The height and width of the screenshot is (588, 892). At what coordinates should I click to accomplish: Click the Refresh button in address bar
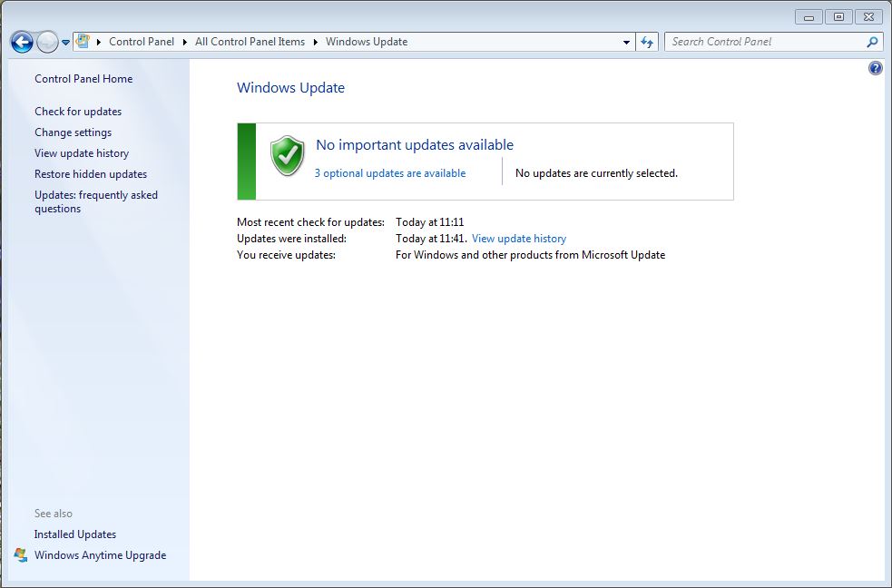(647, 42)
